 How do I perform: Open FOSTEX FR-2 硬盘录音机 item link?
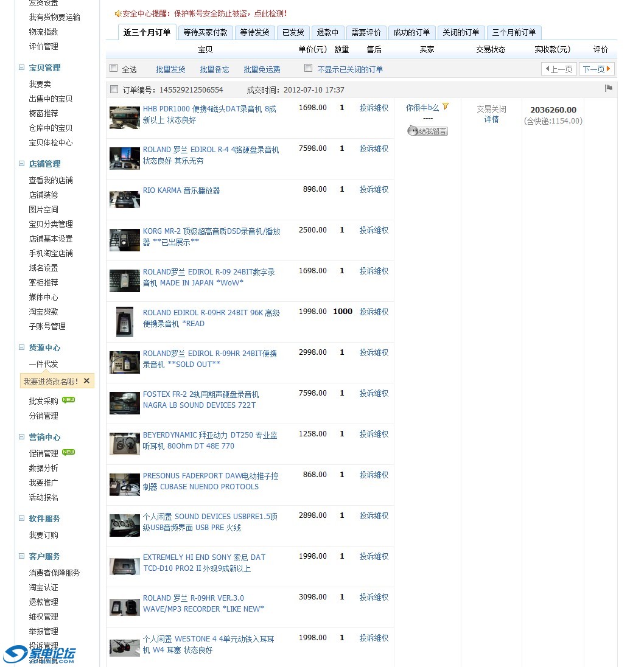coord(201,399)
